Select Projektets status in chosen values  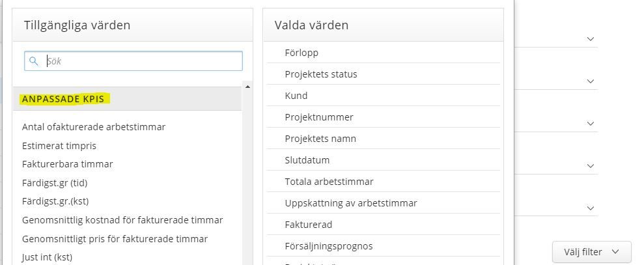pyautogui.click(x=321, y=74)
